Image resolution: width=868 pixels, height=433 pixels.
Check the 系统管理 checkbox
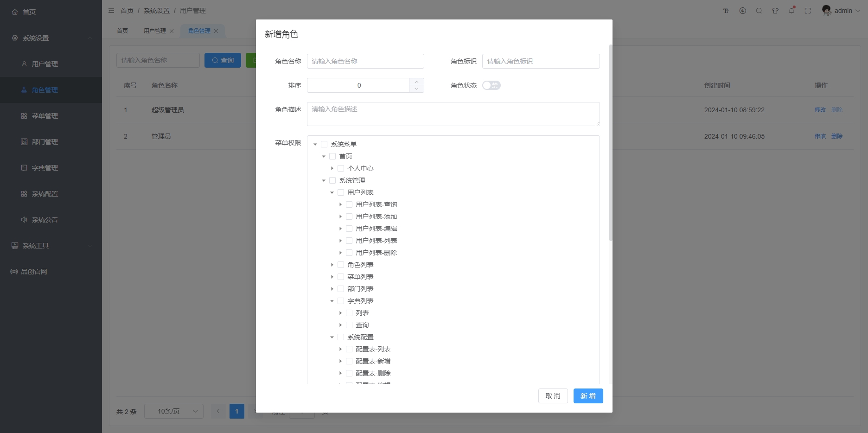(x=332, y=180)
